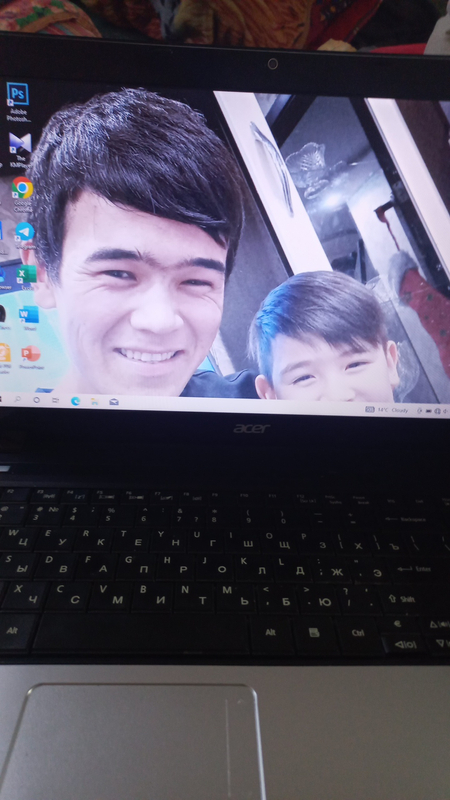The height and width of the screenshot is (800, 450).
Task: Open the Google Chrome desktop icon
Action: 22,194
